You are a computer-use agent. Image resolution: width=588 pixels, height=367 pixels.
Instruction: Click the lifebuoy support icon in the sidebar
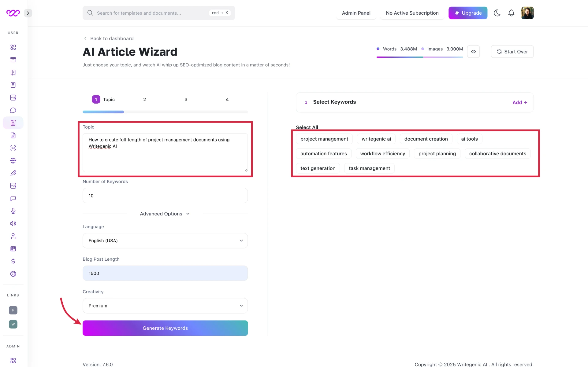tap(13, 274)
